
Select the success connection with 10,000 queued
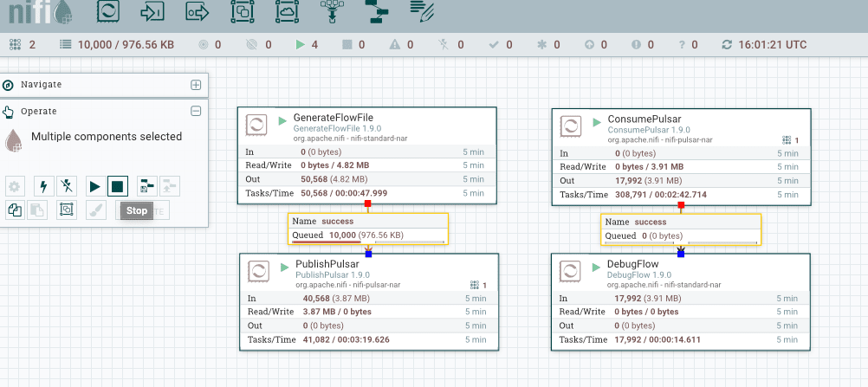click(368, 228)
